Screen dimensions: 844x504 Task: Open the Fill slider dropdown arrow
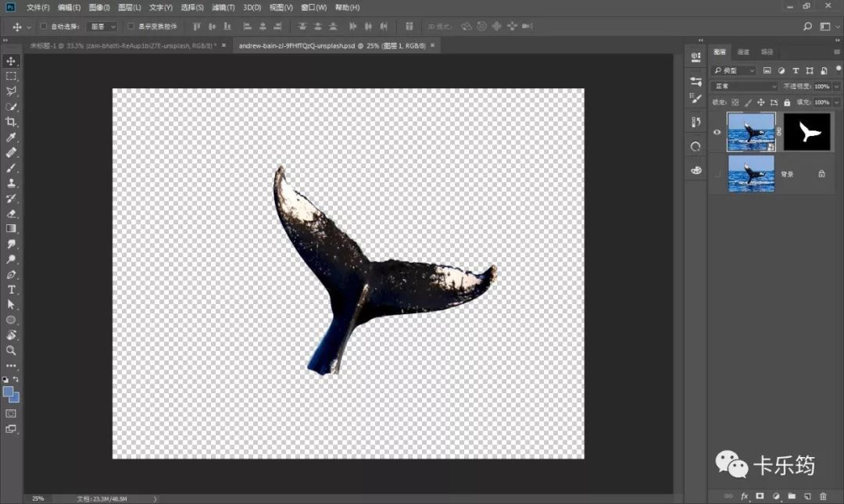(836, 102)
